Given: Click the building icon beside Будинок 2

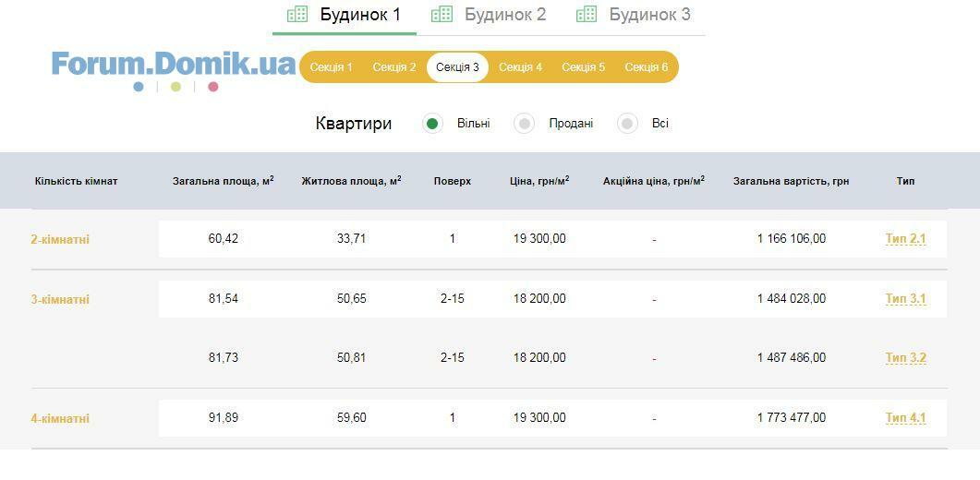Looking at the screenshot, I should (442, 15).
